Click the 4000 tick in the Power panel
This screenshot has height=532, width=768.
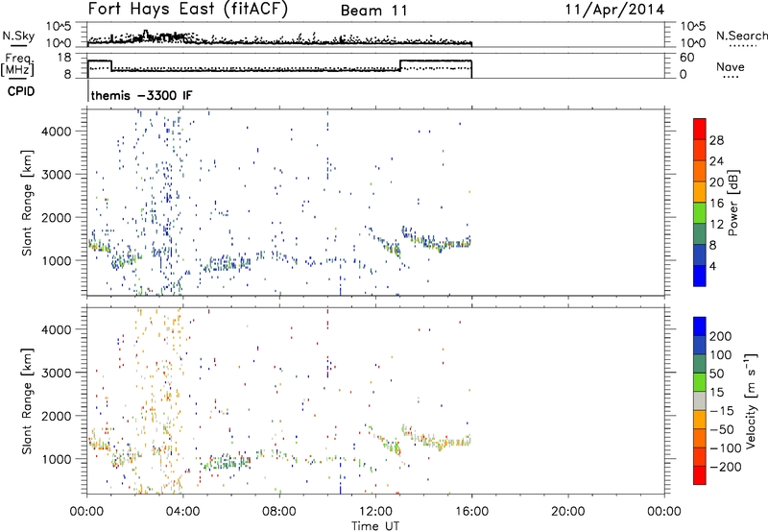tap(57, 132)
